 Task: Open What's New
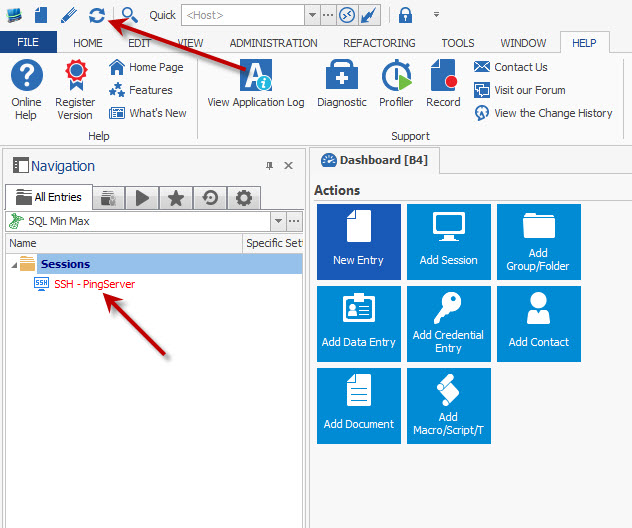(x=148, y=113)
